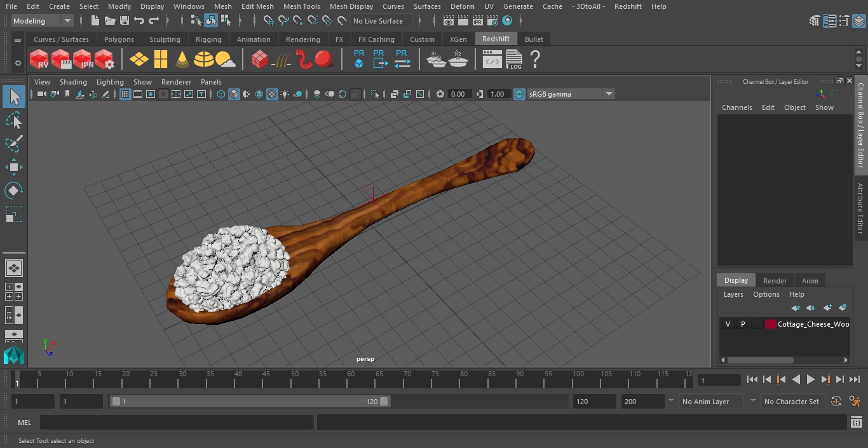Click the layer editor horizontal scrollbar
868x448 pixels.
click(x=760, y=360)
